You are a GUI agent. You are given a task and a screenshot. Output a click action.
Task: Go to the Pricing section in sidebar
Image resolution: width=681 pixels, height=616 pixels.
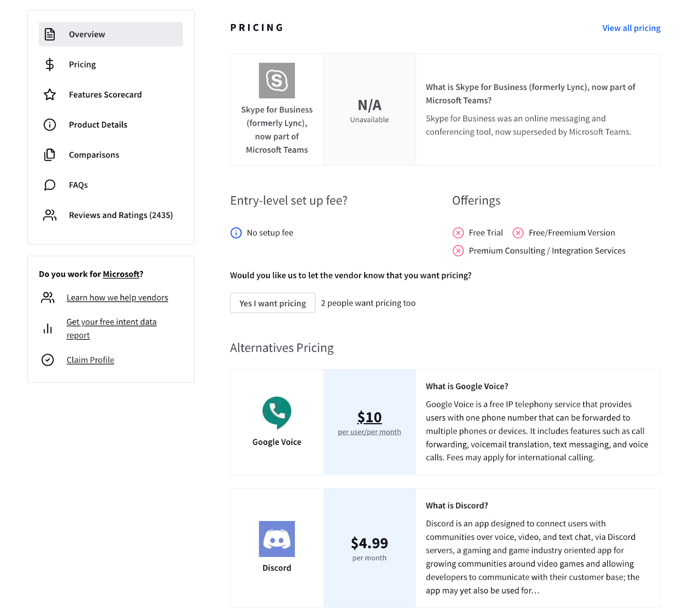click(111, 64)
